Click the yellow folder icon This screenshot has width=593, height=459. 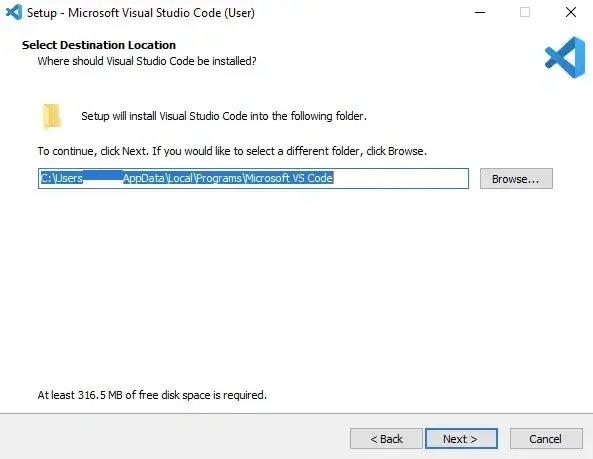click(52, 116)
